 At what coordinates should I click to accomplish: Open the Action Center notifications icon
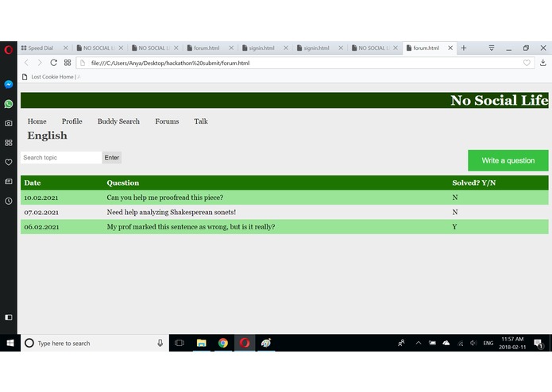(538, 344)
